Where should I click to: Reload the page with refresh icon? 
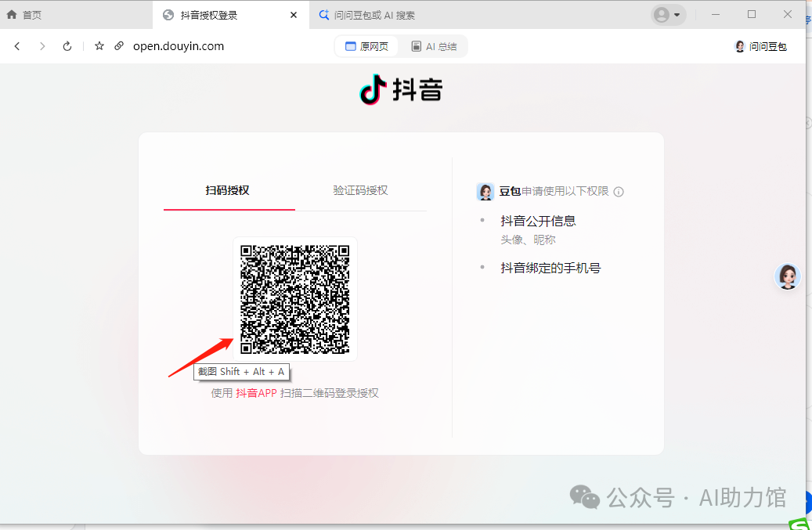click(x=67, y=46)
